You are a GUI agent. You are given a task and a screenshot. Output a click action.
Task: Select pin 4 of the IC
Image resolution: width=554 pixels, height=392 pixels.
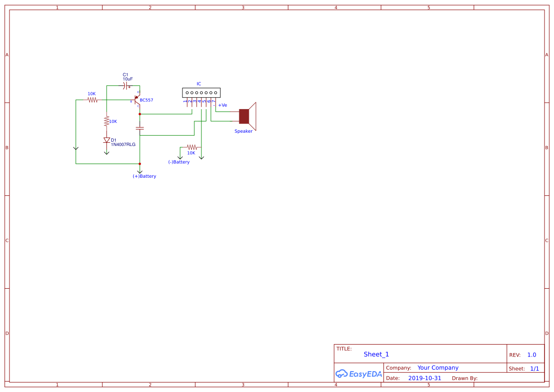[x=201, y=102]
